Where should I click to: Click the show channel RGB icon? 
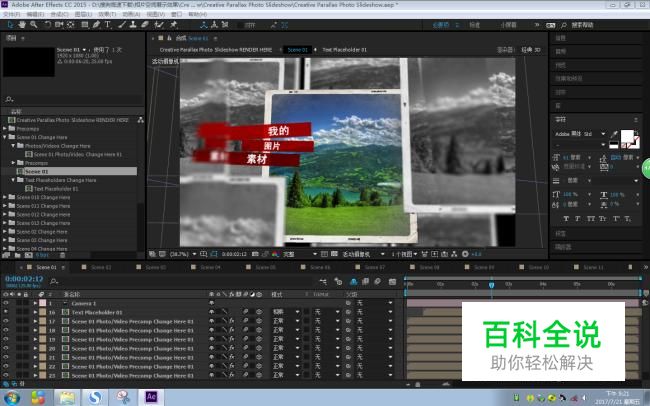pos(275,254)
